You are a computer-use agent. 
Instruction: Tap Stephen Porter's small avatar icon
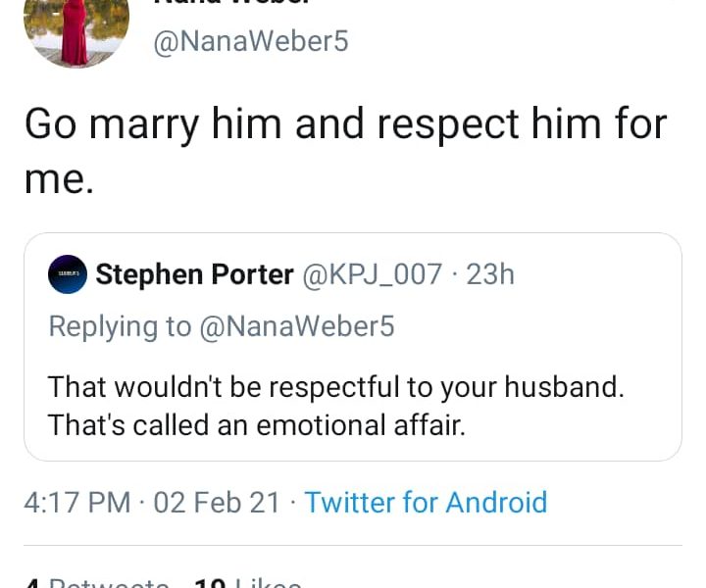pos(68,275)
